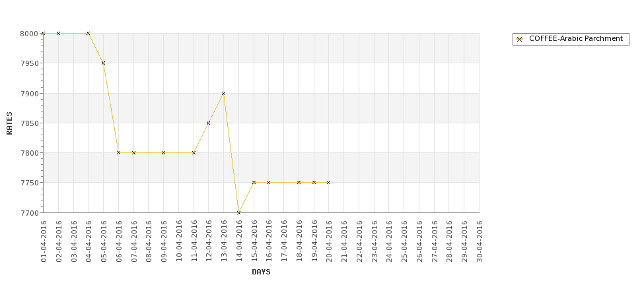Select the 7850 data point on 12-04-2016
Screen dimensions: 644x283
(209, 123)
